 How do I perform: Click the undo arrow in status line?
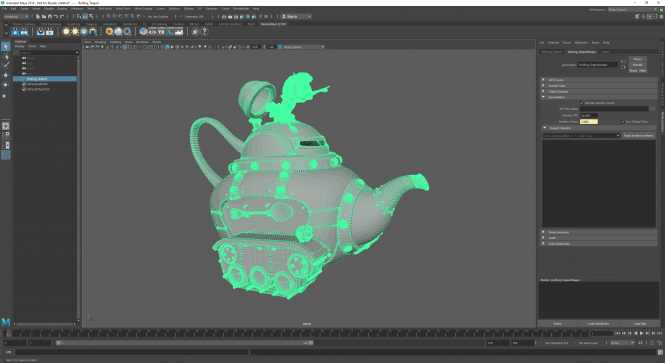coord(56,17)
